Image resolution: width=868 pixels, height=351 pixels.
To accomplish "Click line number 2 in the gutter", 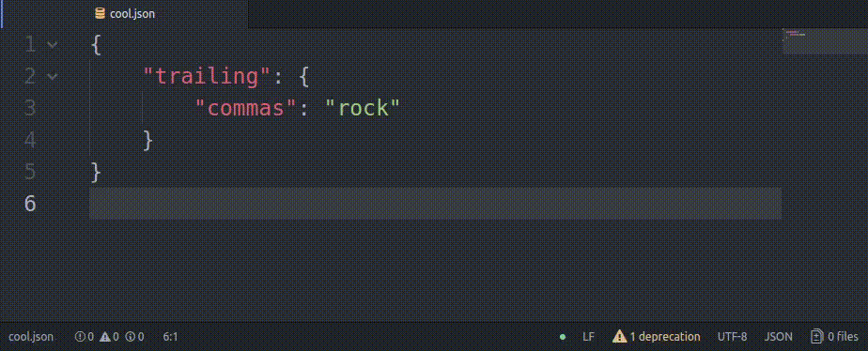I will click(30, 76).
